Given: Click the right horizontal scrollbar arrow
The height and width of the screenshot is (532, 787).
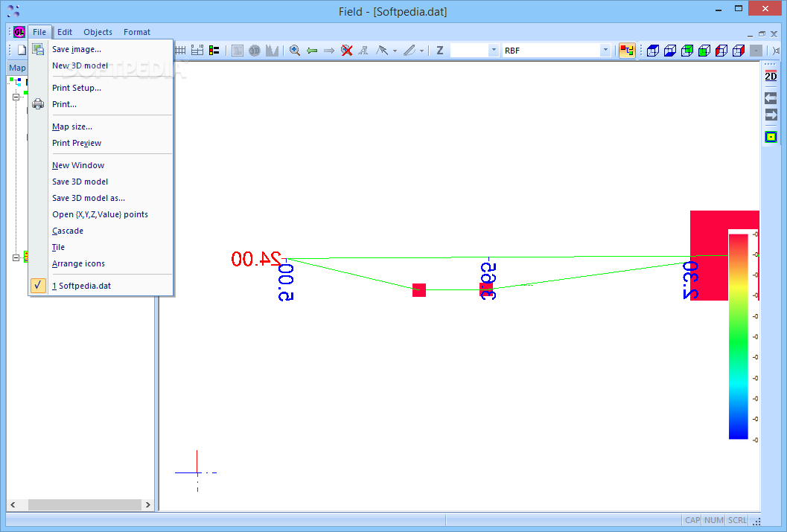Looking at the screenshot, I should [147, 505].
